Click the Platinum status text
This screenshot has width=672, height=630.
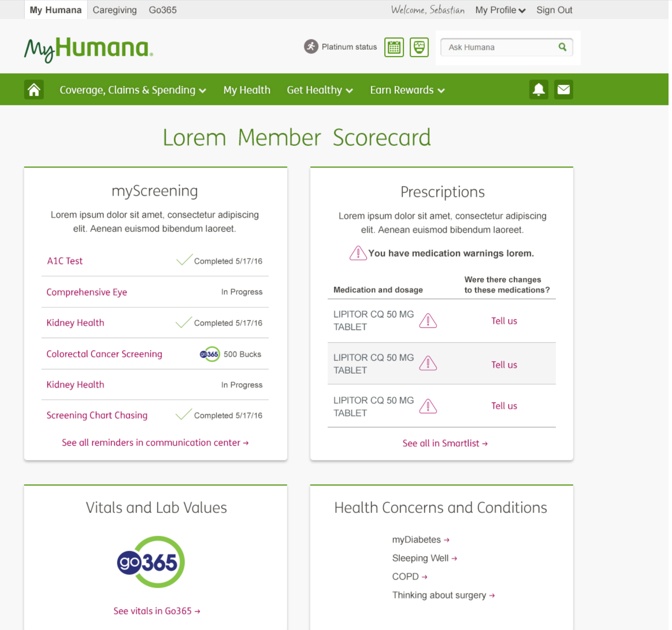point(349,47)
